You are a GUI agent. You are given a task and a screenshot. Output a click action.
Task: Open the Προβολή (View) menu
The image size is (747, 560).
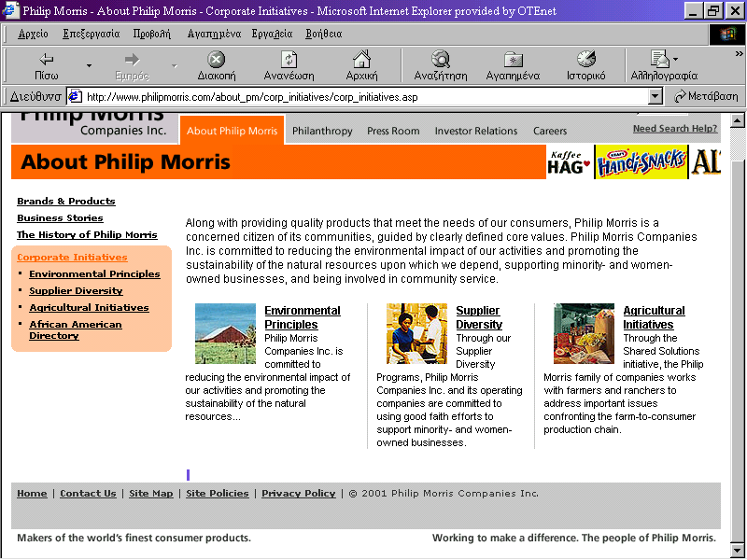151,34
